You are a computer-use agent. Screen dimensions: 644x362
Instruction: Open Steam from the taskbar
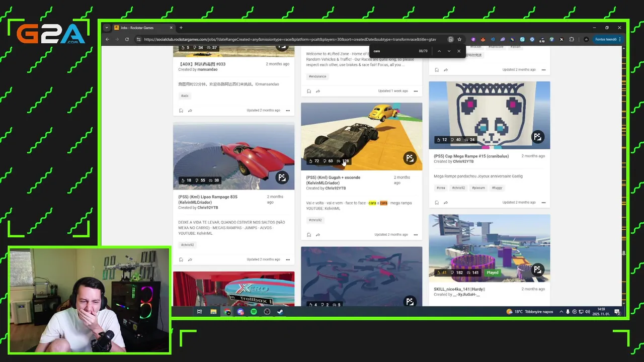(280, 312)
